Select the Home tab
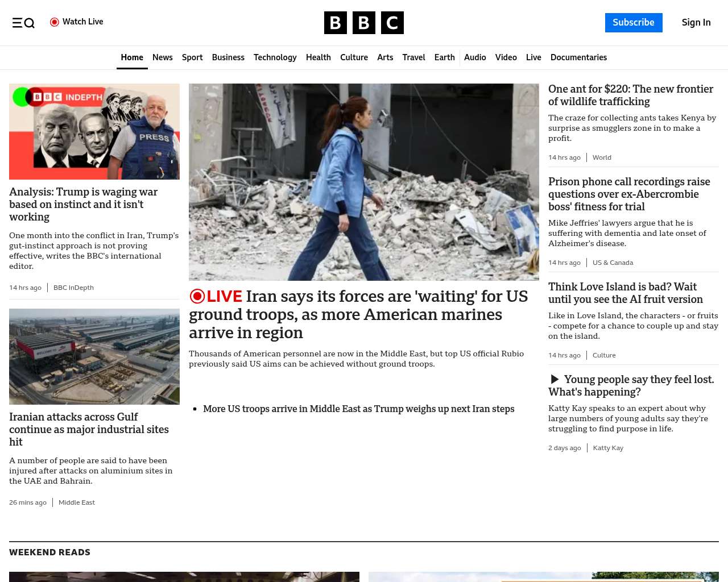The image size is (728, 582). pos(132,57)
